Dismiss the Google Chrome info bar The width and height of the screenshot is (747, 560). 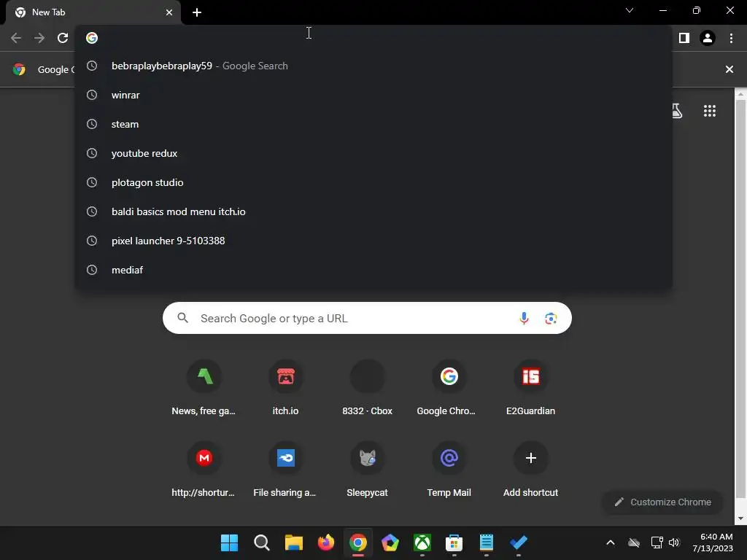(729, 69)
